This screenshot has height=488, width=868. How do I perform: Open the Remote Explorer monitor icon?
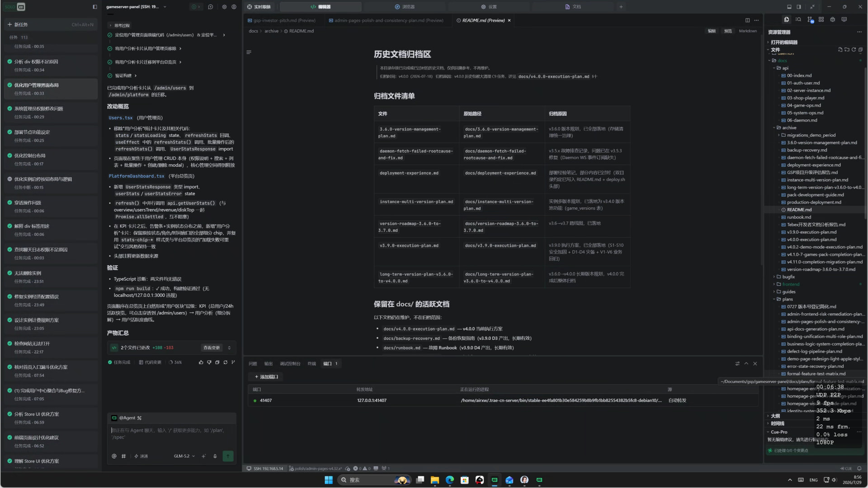[844, 19]
